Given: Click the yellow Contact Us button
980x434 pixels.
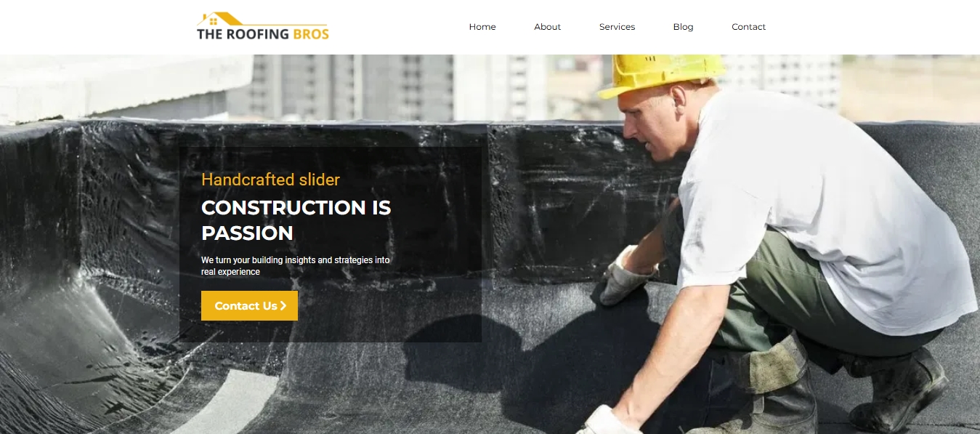Looking at the screenshot, I should 249,306.
